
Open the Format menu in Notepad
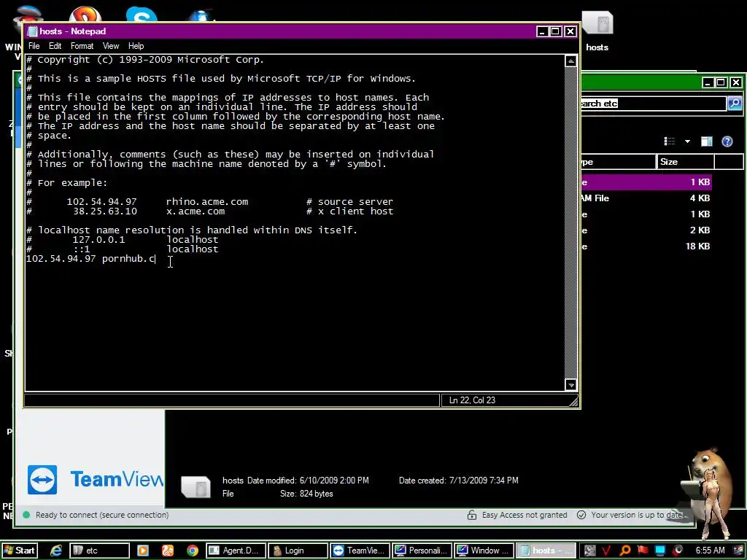[x=82, y=46]
